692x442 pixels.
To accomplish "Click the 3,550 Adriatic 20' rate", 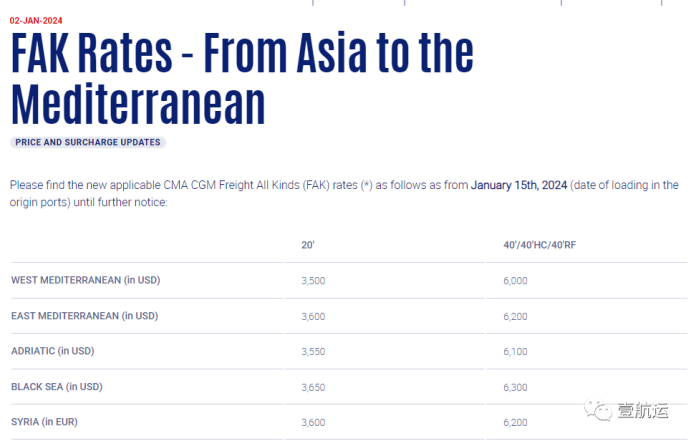I will coord(313,352).
